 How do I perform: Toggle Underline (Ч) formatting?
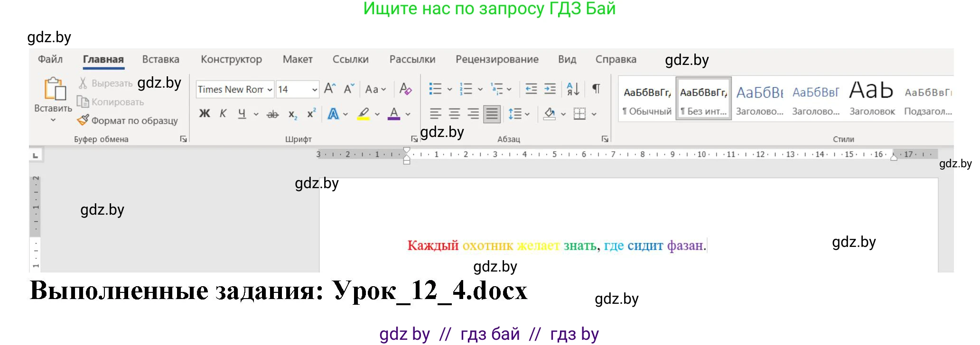click(242, 114)
